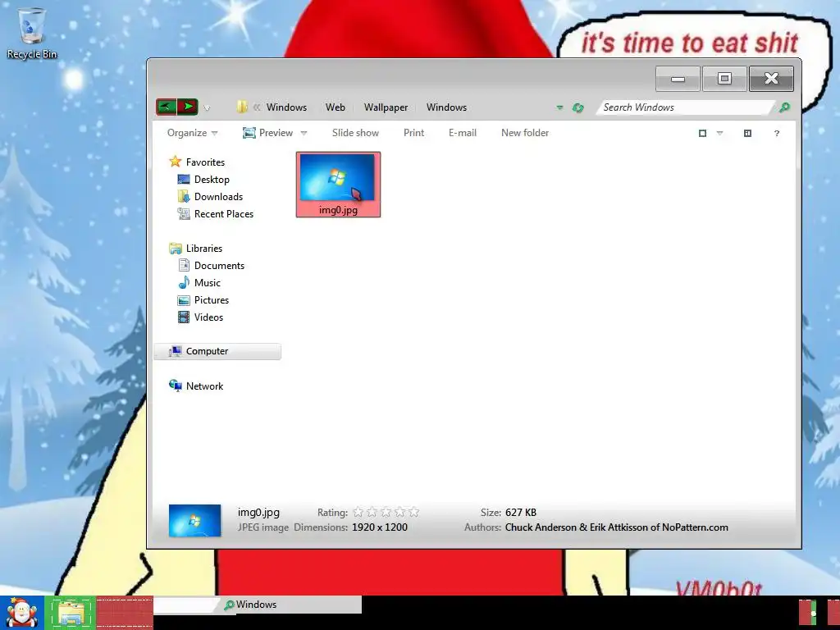This screenshot has width=840, height=630.
Task: Click the green Back navigation arrow
Action: [x=166, y=107]
